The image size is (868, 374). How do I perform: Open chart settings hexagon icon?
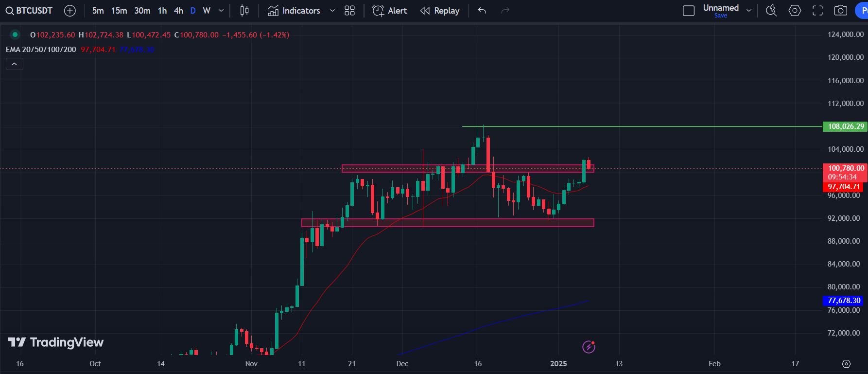click(x=795, y=11)
